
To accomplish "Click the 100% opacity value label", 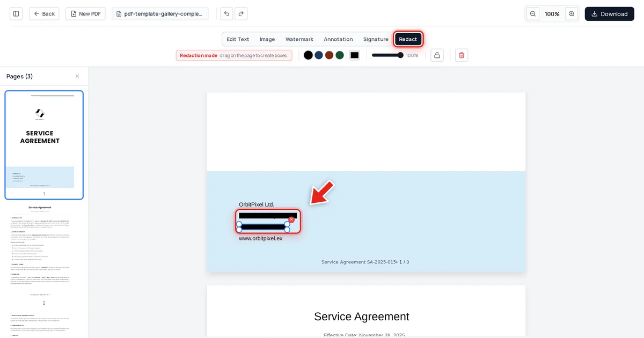I will (x=412, y=55).
